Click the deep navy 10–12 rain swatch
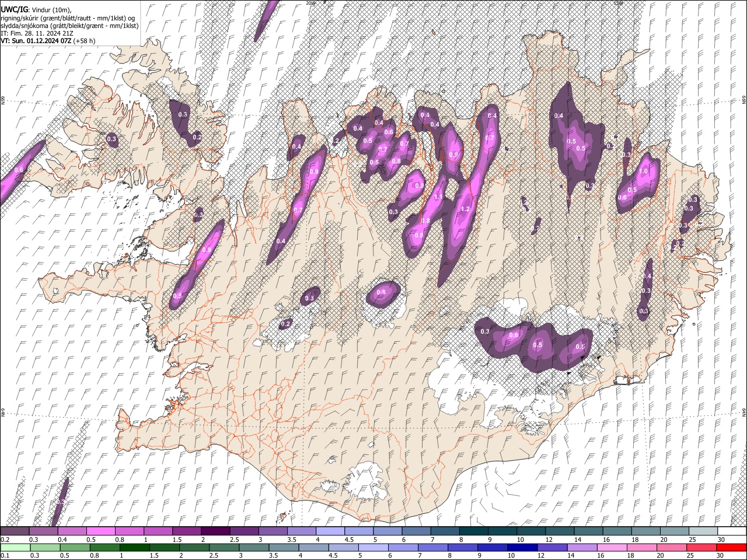747x560 pixels. [x=522, y=548]
